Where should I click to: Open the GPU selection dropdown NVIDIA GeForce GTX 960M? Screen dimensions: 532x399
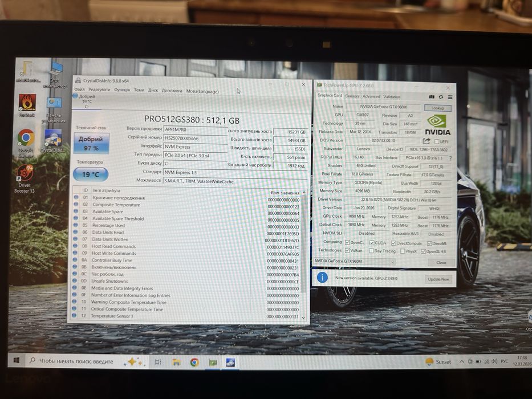[x=354, y=261]
